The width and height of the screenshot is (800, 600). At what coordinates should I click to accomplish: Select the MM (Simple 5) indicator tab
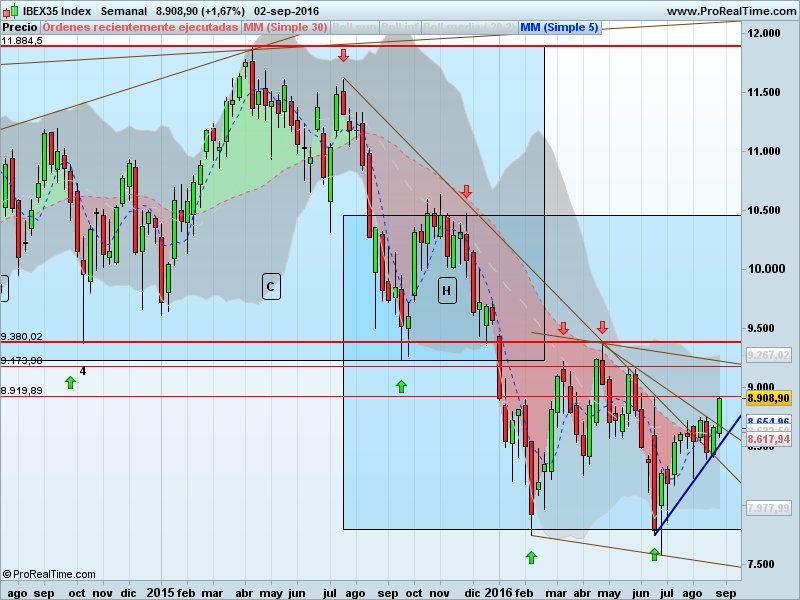click(559, 28)
